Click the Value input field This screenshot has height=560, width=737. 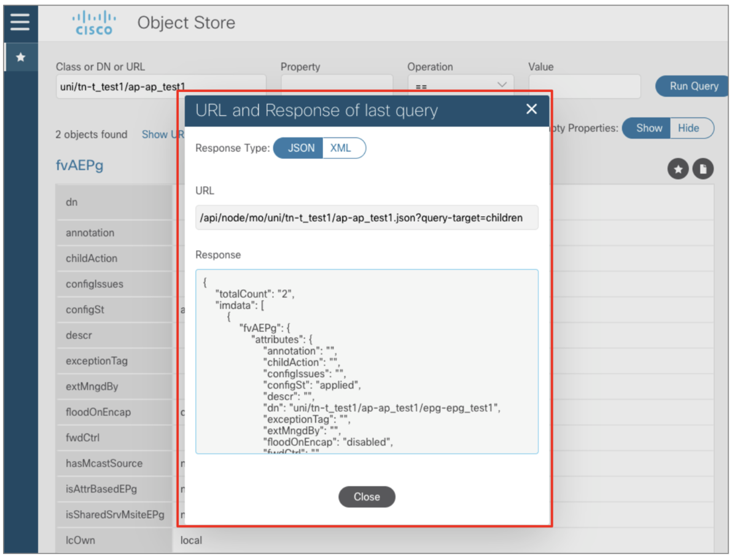click(585, 85)
